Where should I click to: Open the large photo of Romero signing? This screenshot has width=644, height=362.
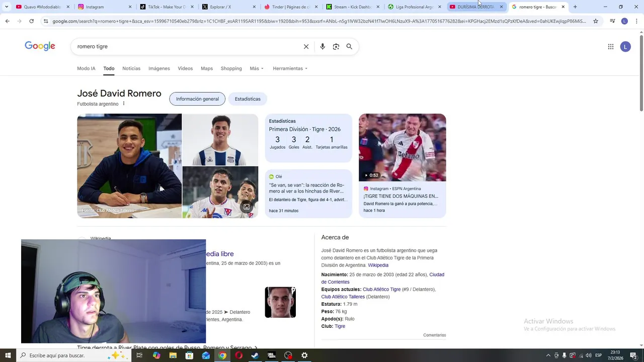(129, 166)
